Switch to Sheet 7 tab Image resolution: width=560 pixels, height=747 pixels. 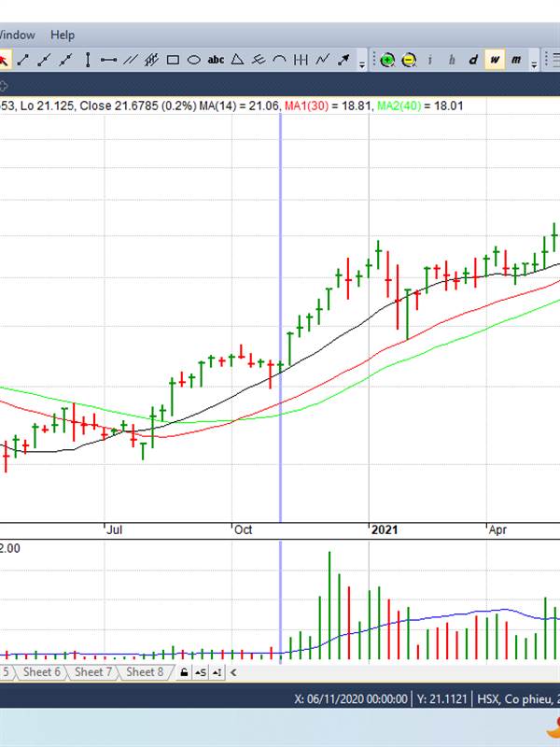coord(92,672)
